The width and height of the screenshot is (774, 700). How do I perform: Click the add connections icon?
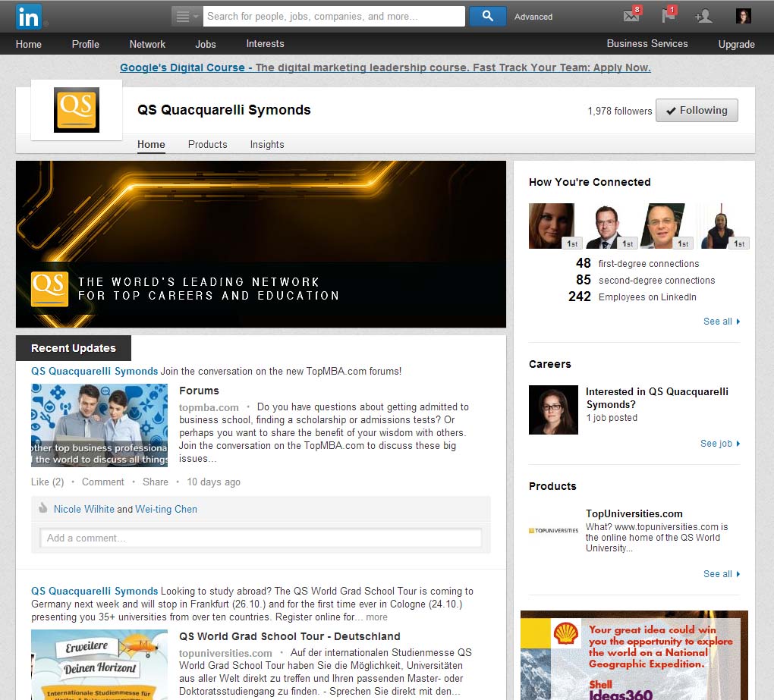click(x=703, y=16)
